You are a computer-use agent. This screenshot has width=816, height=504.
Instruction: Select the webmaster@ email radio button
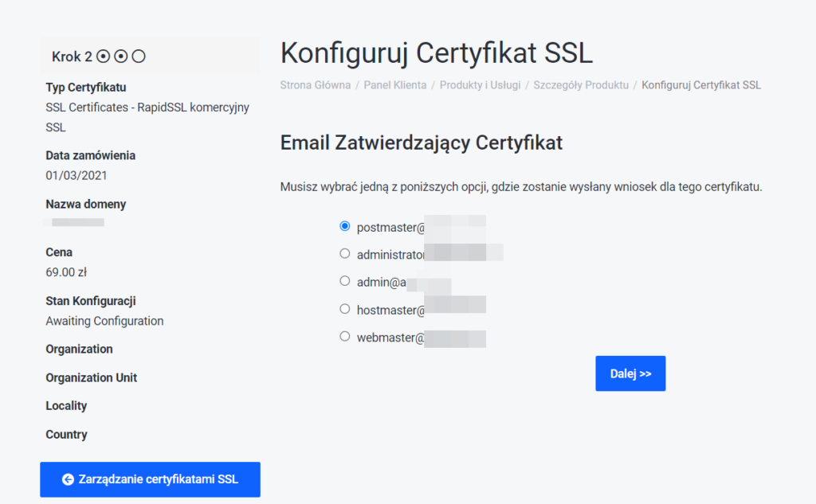(x=344, y=337)
